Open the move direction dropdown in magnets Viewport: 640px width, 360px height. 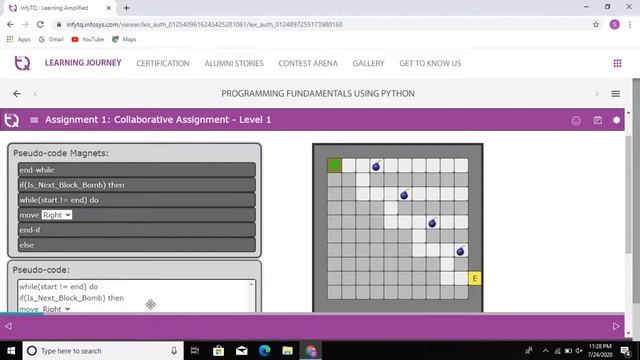57,215
